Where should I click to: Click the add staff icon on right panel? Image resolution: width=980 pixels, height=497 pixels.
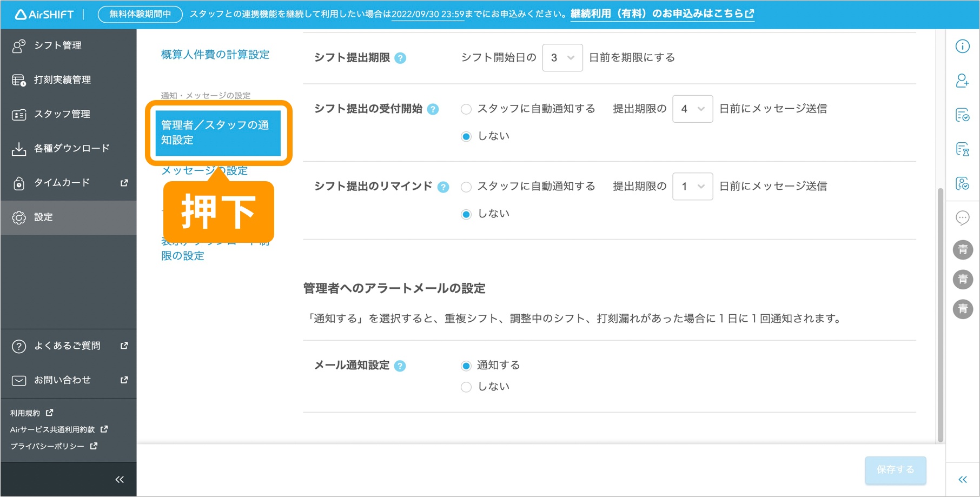pos(963,81)
